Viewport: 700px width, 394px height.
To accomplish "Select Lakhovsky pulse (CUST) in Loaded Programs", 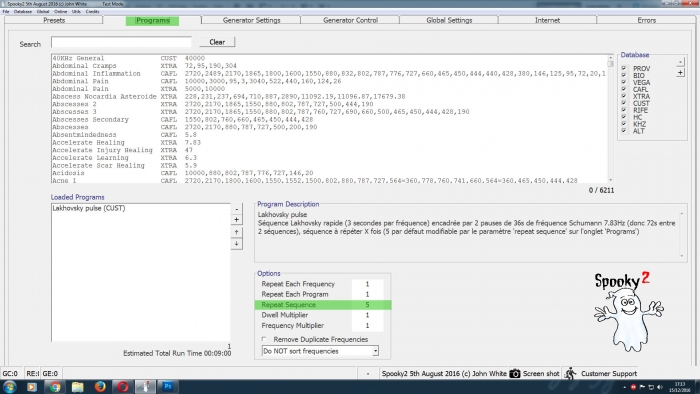I will tap(89, 208).
